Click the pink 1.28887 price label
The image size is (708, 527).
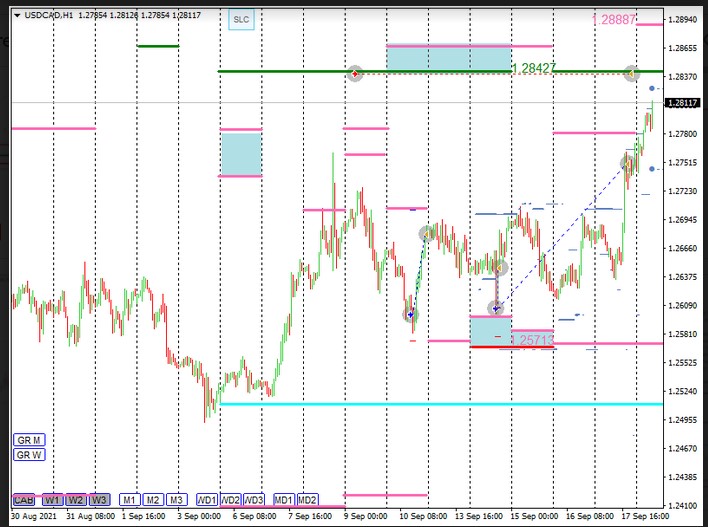[x=614, y=19]
